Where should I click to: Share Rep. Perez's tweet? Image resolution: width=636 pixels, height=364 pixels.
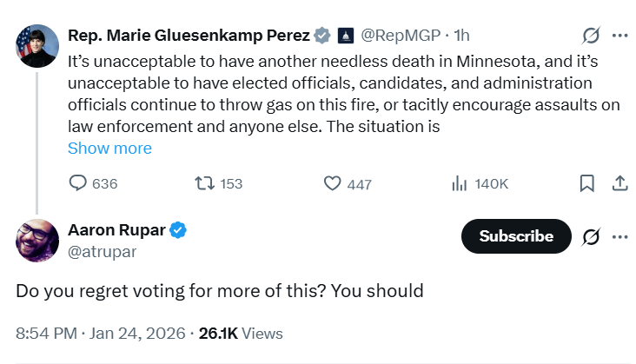(620, 183)
